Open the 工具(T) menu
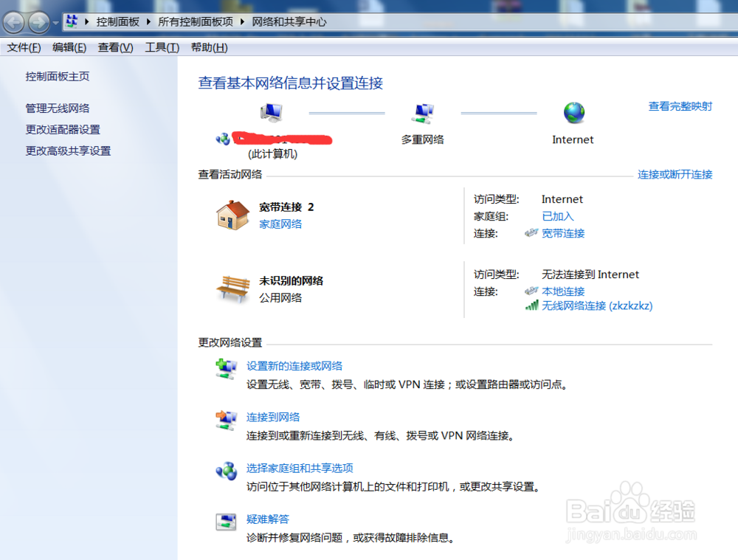The image size is (738, 560). pos(162,47)
